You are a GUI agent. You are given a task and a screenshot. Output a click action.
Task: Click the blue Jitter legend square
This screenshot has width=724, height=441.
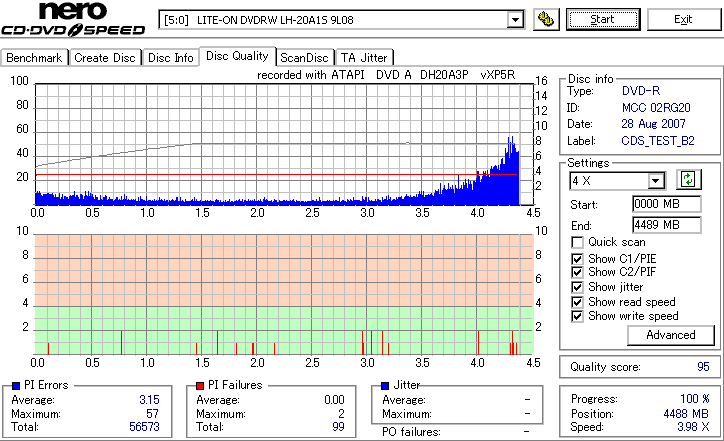pyautogui.click(x=385, y=386)
